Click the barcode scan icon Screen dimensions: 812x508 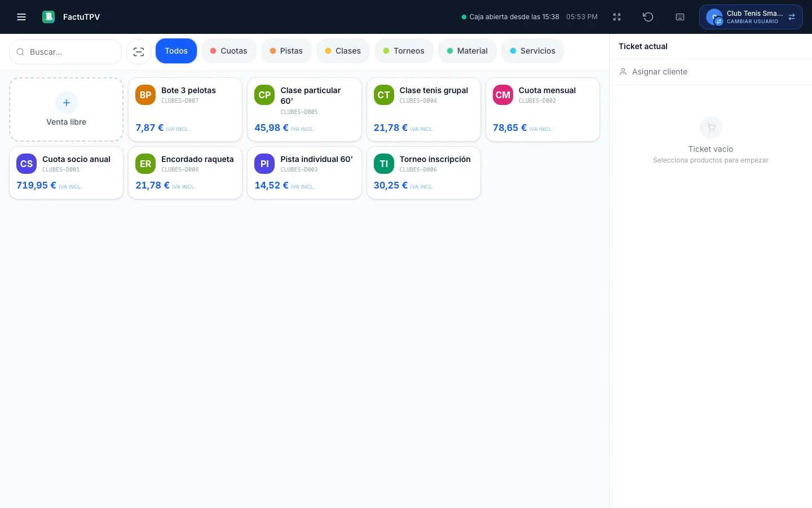(139, 52)
